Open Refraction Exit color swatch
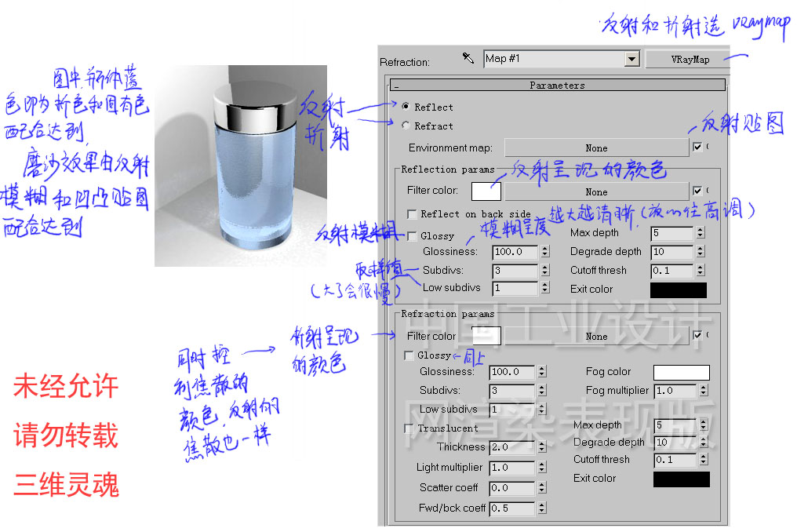 point(682,479)
